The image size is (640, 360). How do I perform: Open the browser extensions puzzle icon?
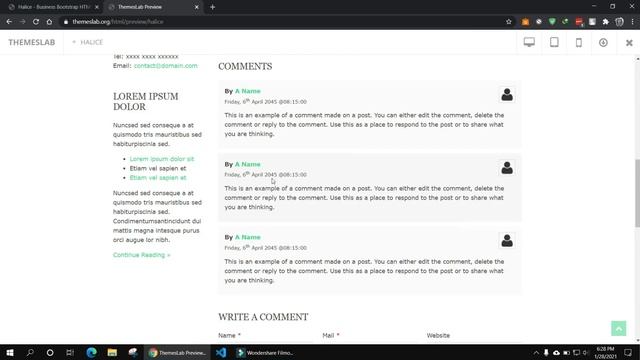[x=606, y=22]
